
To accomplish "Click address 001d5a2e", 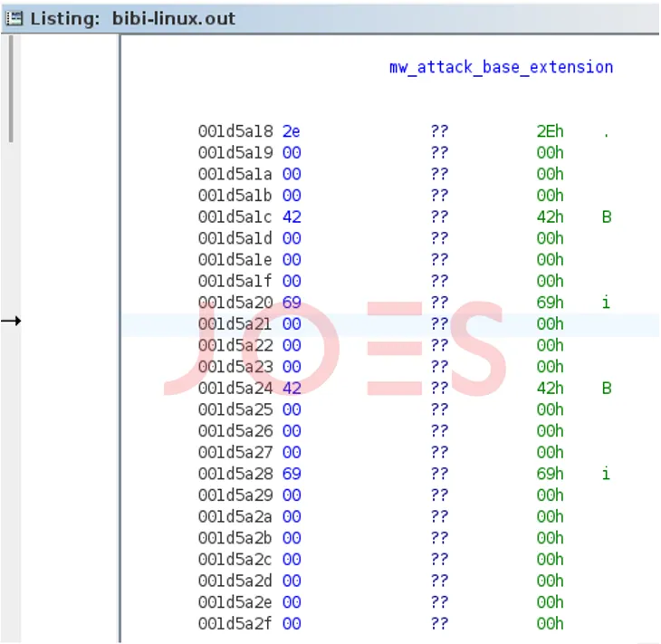I will pyautogui.click(x=235, y=602).
